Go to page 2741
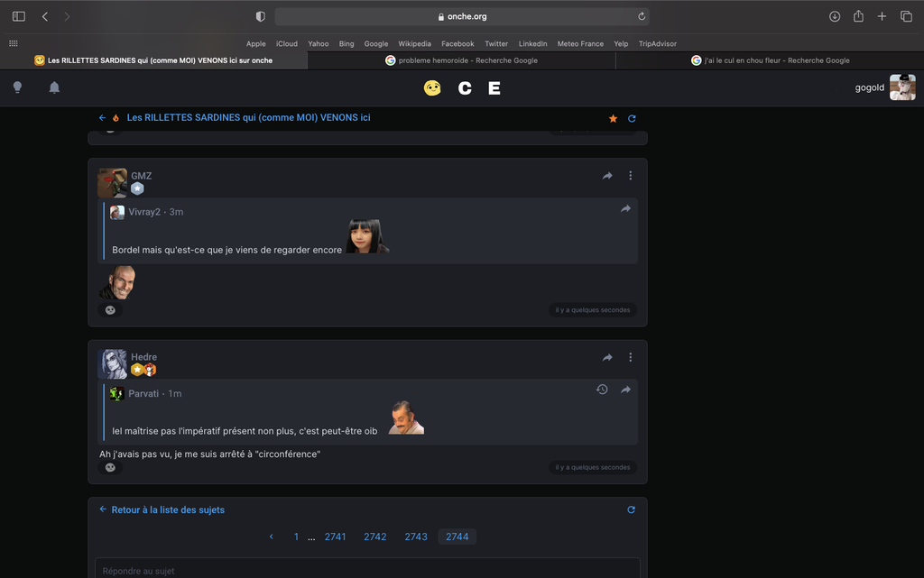The width and height of the screenshot is (924, 578). pos(336,537)
